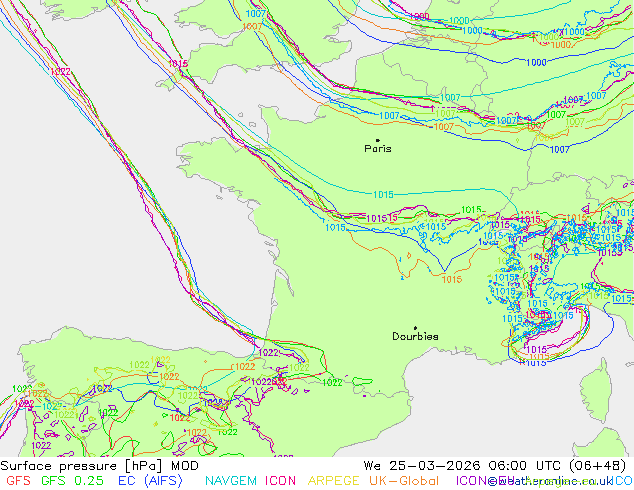
Task: Select the orange UK-Global legend label
Action: (x=404, y=481)
